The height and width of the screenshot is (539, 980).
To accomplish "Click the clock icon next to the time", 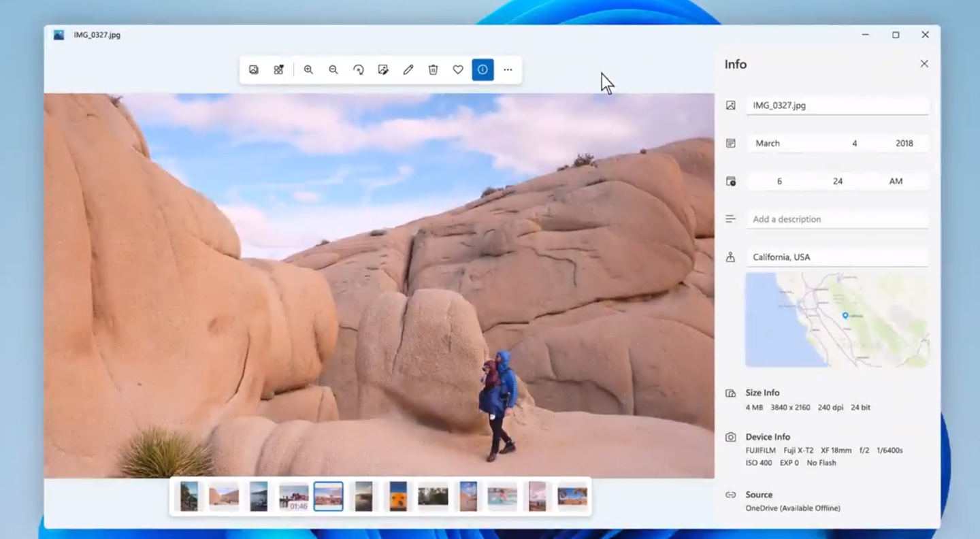I will click(731, 181).
